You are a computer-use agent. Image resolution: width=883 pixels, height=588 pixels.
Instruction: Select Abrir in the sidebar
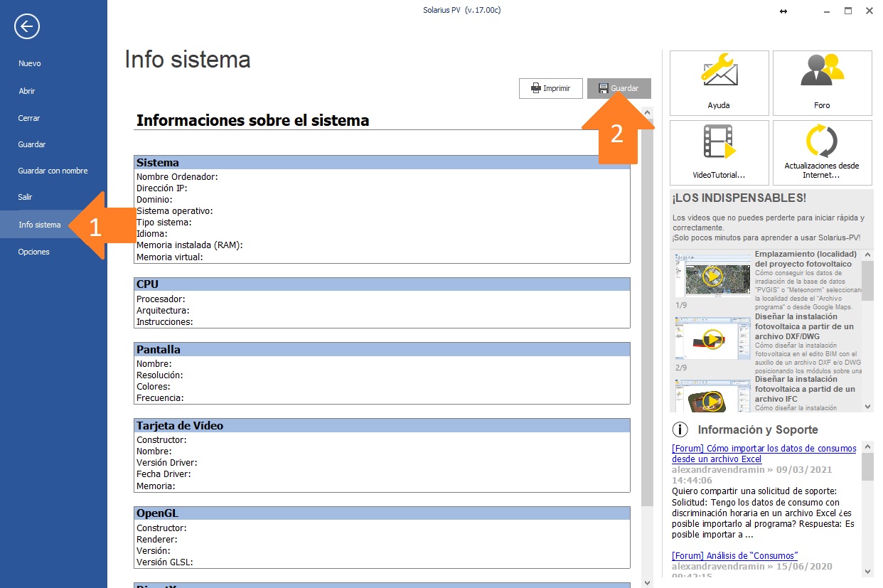(x=26, y=91)
